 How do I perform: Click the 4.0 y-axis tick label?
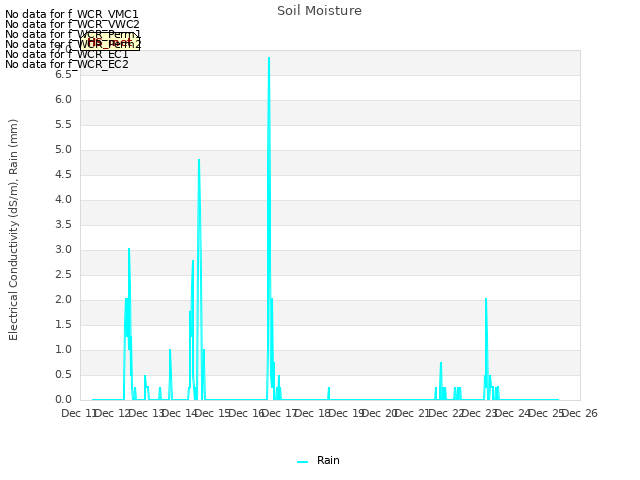pos(63,200)
